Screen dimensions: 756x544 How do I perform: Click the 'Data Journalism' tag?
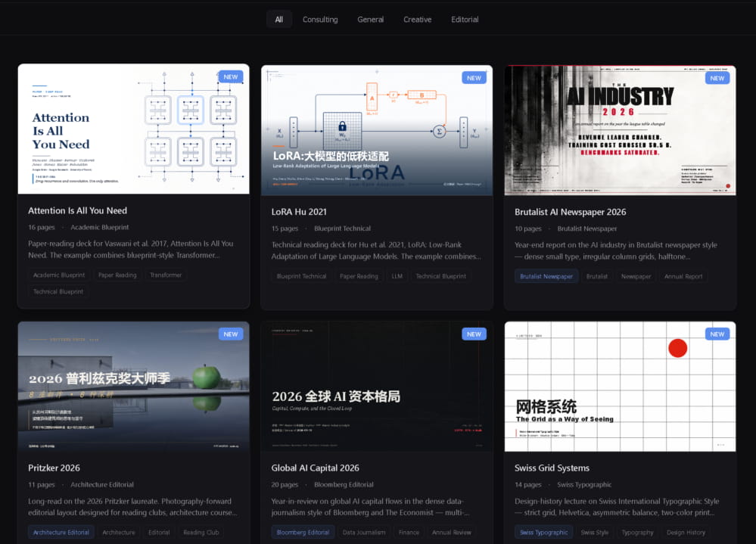[364, 533]
